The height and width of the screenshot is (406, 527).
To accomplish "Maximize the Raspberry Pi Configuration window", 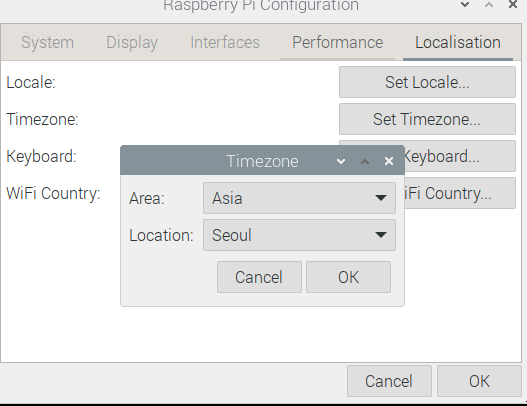I will pyautogui.click(x=489, y=5).
